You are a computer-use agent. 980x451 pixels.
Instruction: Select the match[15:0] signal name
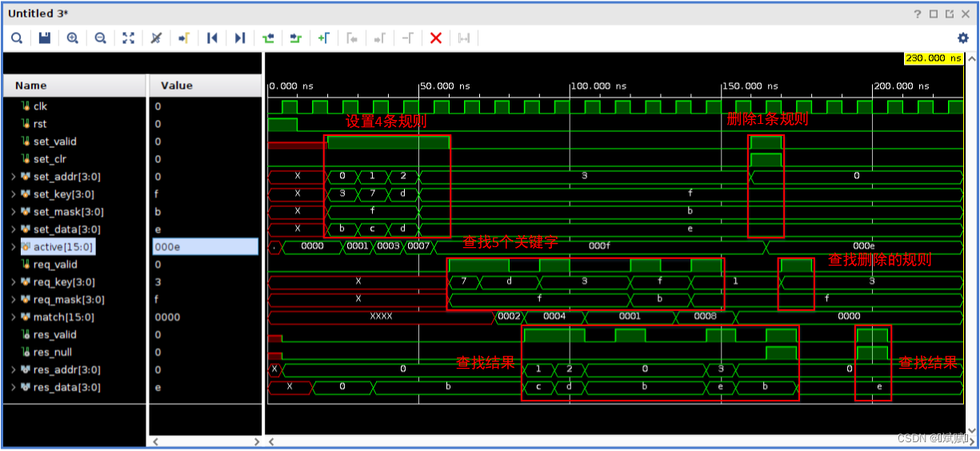click(x=63, y=317)
